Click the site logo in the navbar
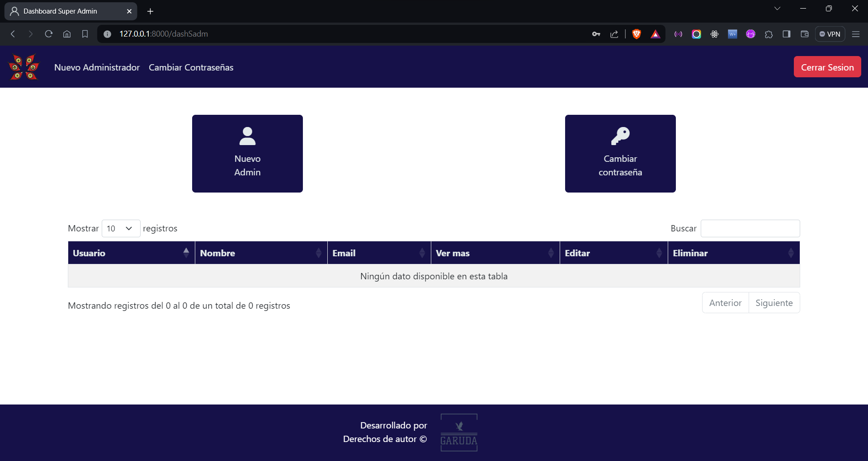The image size is (868, 461). pos(24,67)
